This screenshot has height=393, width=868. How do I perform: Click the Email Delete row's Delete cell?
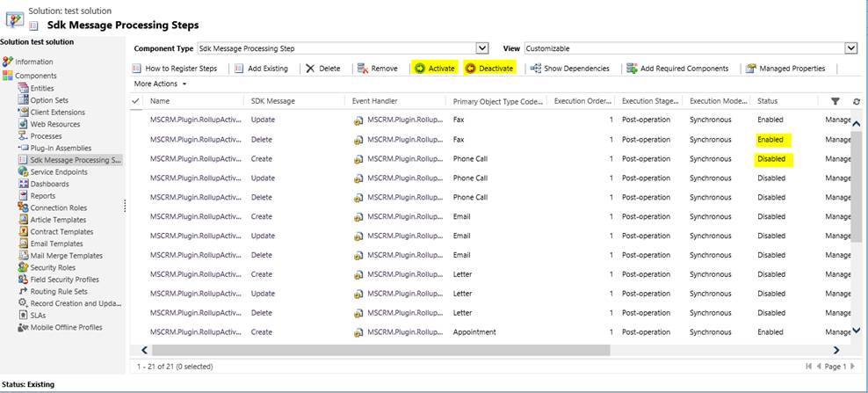pos(262,255)
